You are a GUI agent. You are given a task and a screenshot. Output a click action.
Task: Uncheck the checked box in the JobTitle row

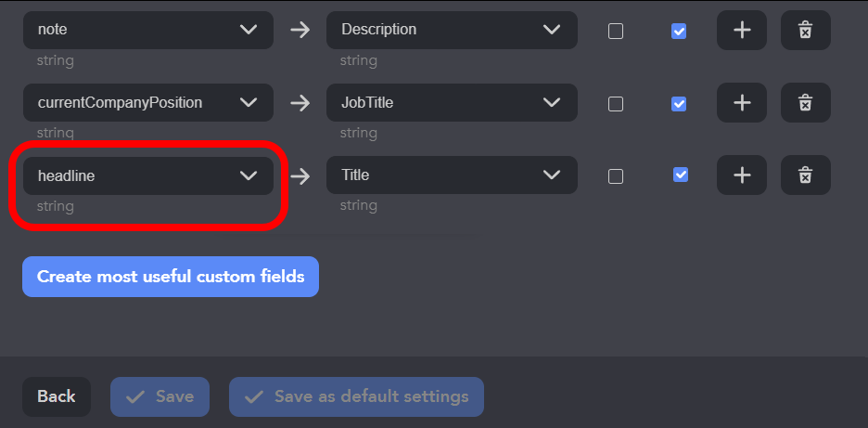[x=679, y=104]
